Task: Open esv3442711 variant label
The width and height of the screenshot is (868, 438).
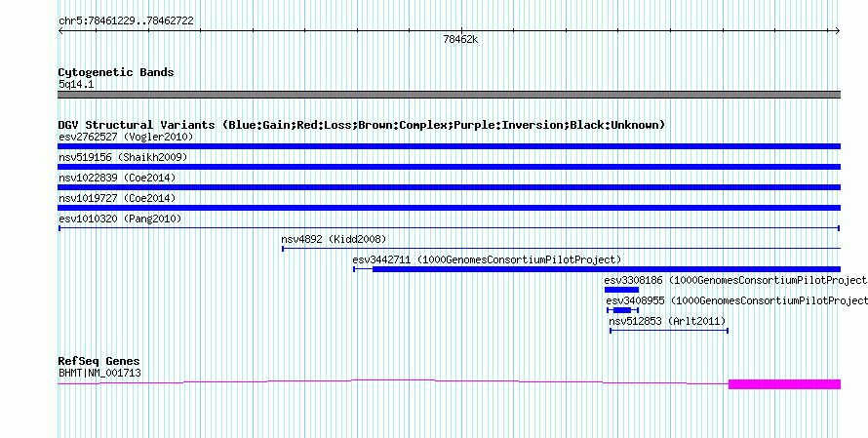Action: click(x=487, y=259)
